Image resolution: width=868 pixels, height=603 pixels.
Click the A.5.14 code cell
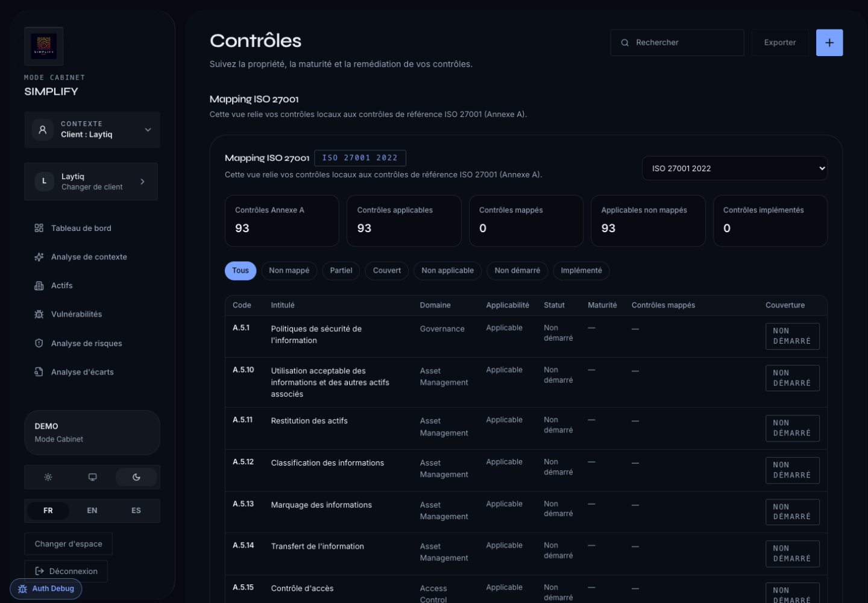tap(244, 546)
